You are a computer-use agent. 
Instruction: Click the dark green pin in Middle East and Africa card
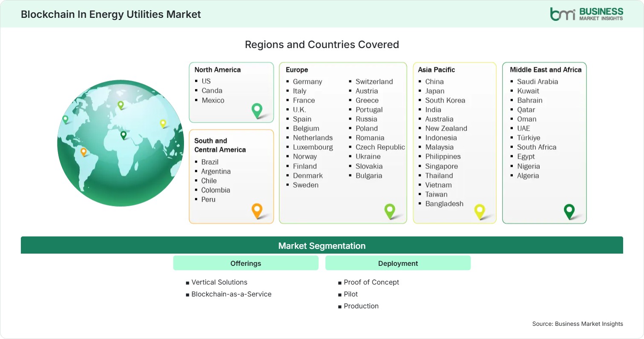click(x=569, y=211)
